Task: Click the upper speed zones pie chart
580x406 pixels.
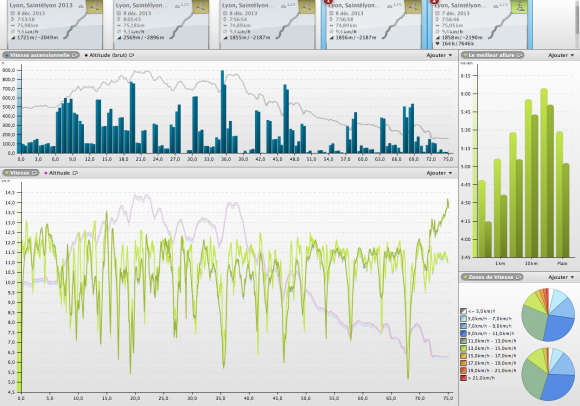Action: pyautogui.click(x=548, y=315)
